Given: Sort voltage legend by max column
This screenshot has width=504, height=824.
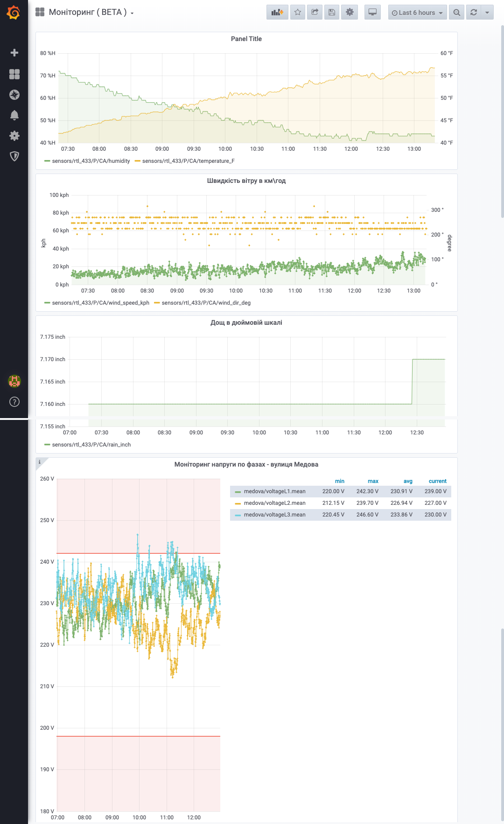Looking at the screenshot, I should pyautogui.click(x=373, y=481).
